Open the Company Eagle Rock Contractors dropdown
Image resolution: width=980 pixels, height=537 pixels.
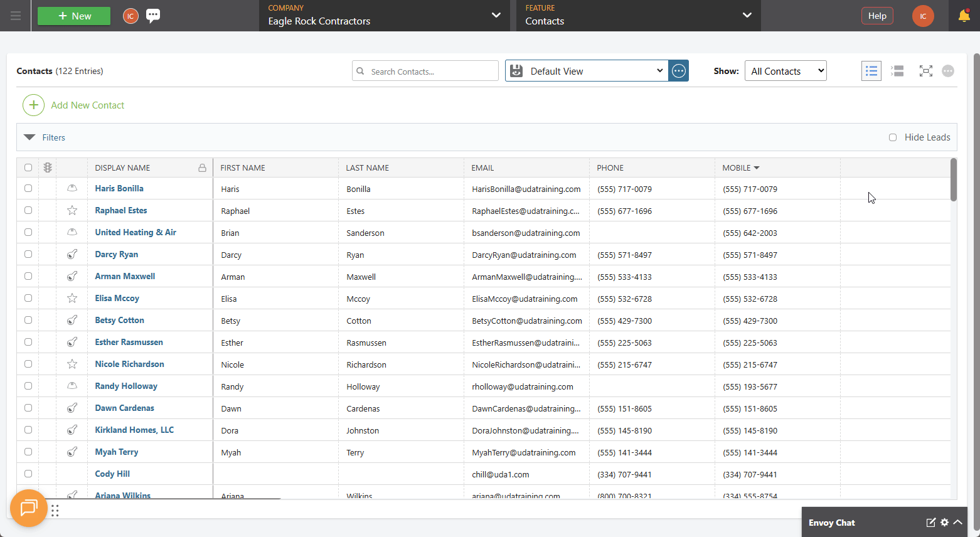(x=384, y=16)
